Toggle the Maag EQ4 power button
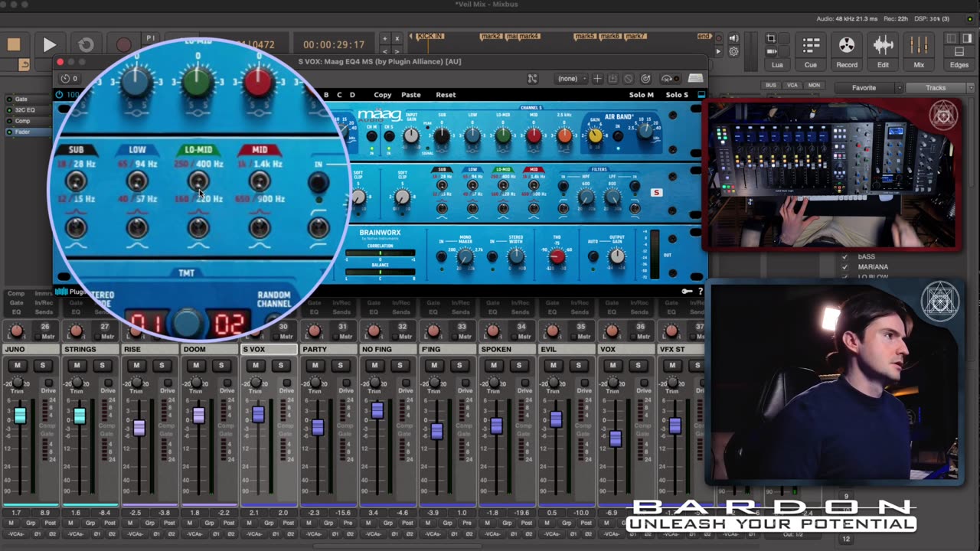This screenshot has height=551, width=980. [59, 95]
